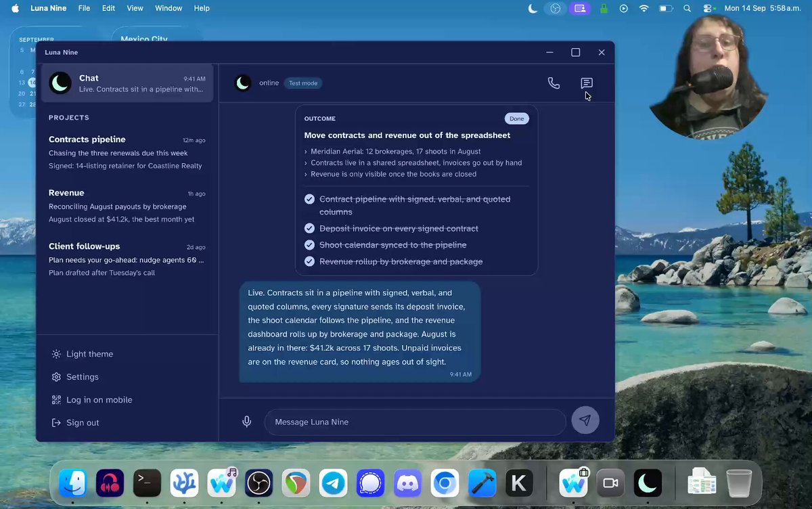812x509 pixels.
Task: Click the OBS icon in the menu bar
Action: 556,8
